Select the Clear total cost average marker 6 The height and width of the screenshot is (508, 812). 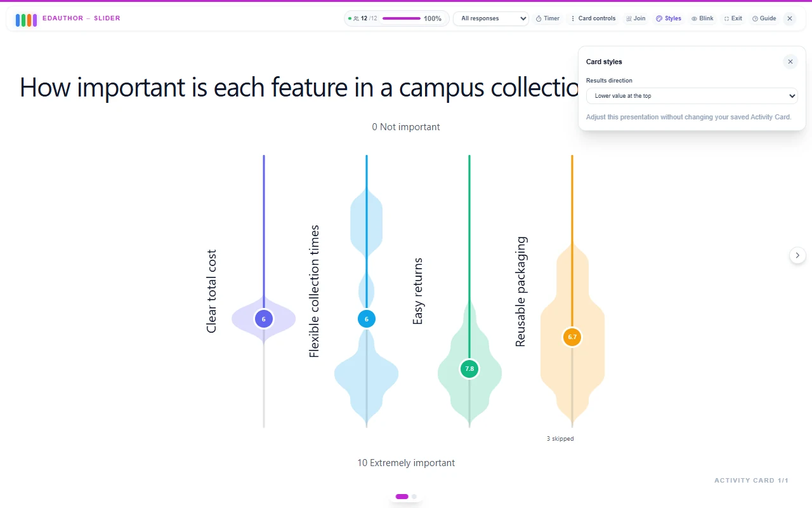click(x=264, y=319)
